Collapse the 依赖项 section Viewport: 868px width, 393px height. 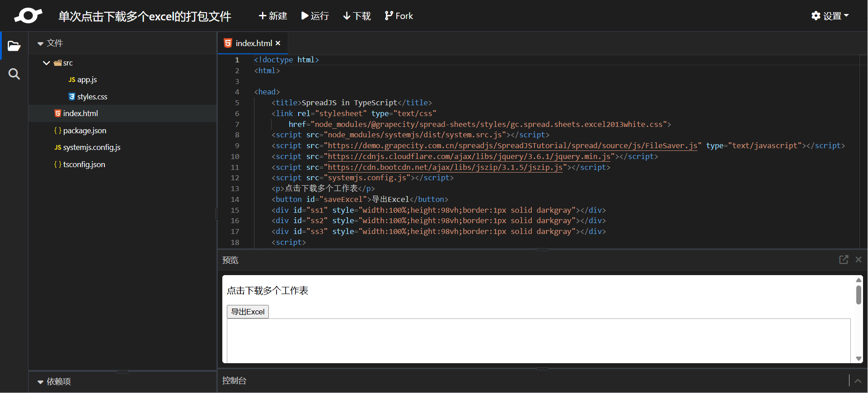pyautogui.click(x=40, y=382)
